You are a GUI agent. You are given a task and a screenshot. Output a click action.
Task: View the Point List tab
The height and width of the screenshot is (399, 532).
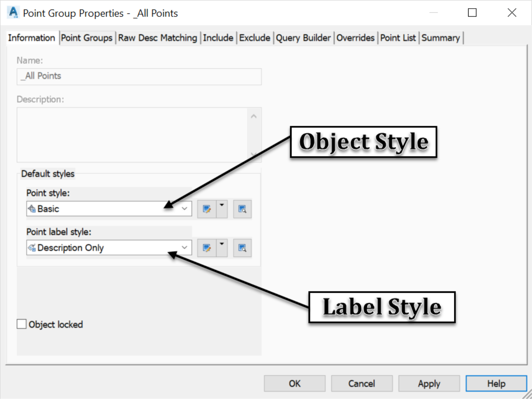(x=398, y=38)
